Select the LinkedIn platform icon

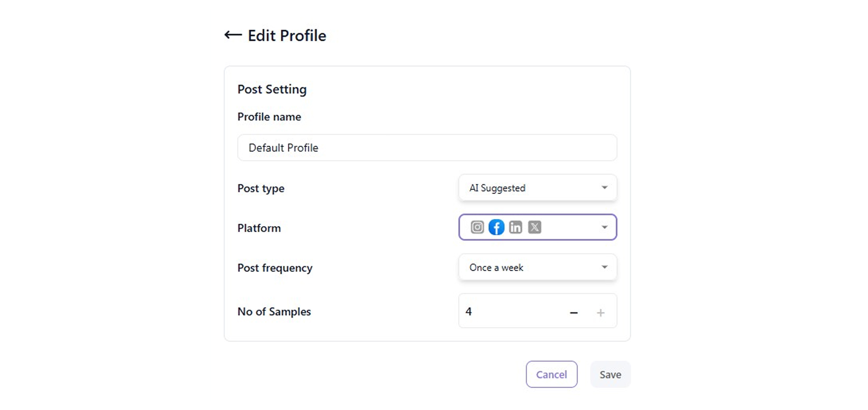(x=516, y=227)
